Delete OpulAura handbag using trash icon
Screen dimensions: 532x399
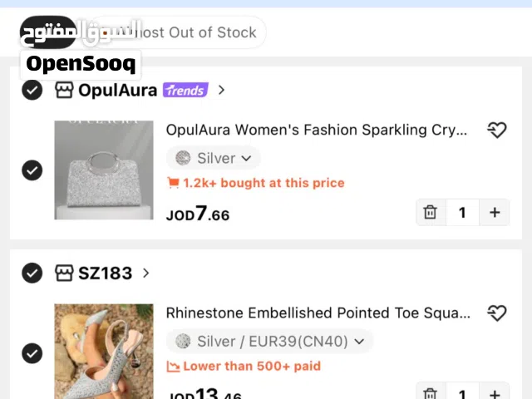(430, 212)
